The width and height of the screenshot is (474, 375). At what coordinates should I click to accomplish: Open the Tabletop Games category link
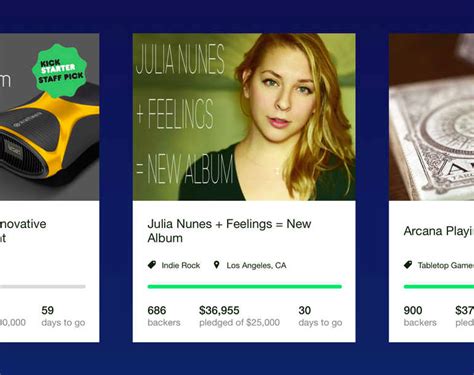(x=446, y=266)
